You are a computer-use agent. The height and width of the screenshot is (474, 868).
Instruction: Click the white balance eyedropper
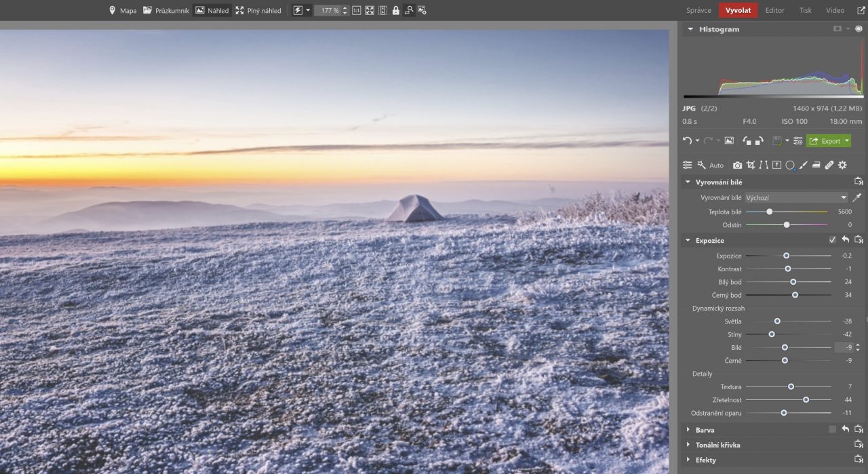click(856, 198)
